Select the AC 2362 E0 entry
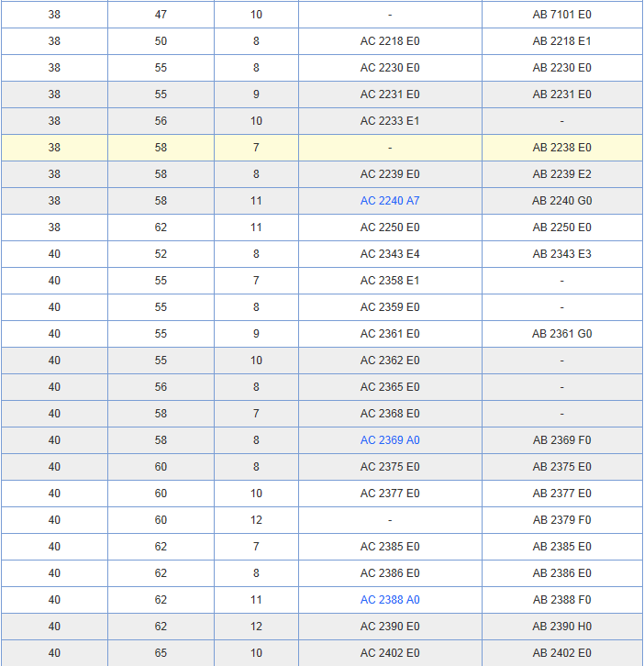 pos(390,361)
